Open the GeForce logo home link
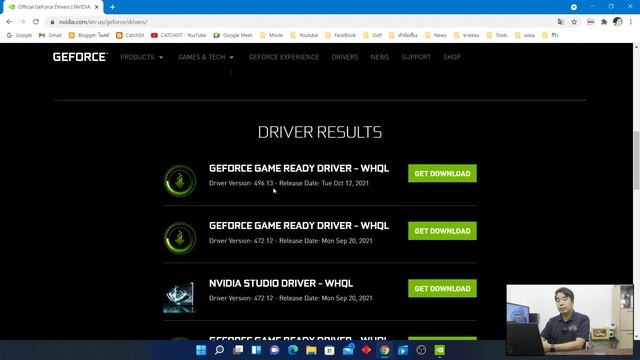640x360 pixels. coord(80,57)
